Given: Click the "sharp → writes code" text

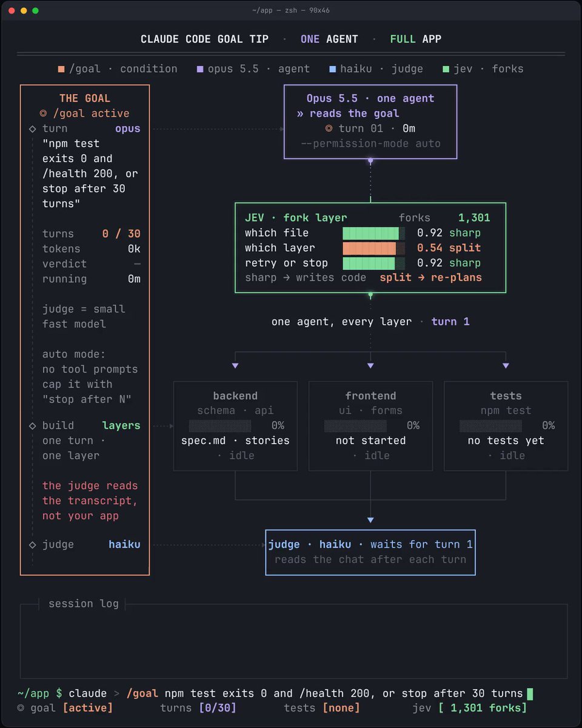Looking at the screenshot, I should coord(306,278).
